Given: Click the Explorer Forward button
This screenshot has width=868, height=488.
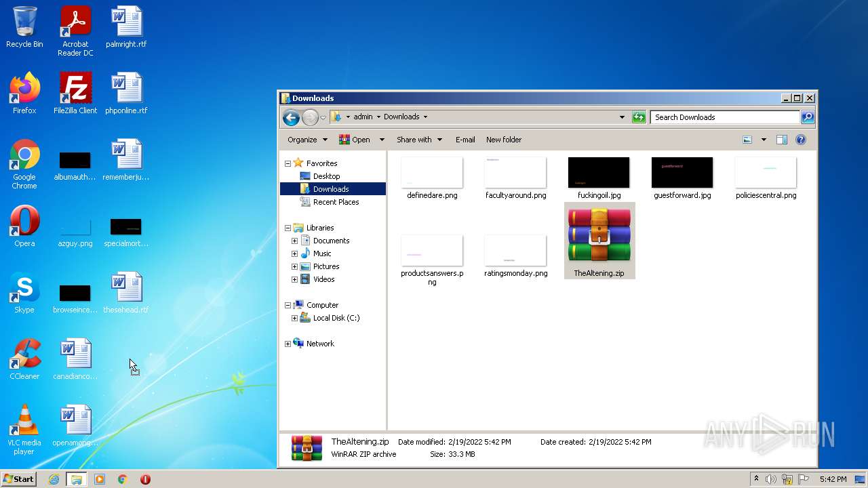Looking at the screenshot, I should 310,117.
